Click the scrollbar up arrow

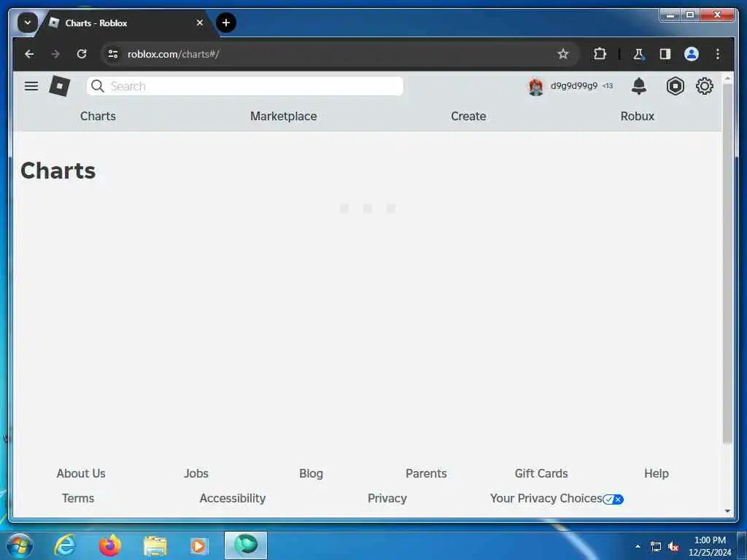727,78
